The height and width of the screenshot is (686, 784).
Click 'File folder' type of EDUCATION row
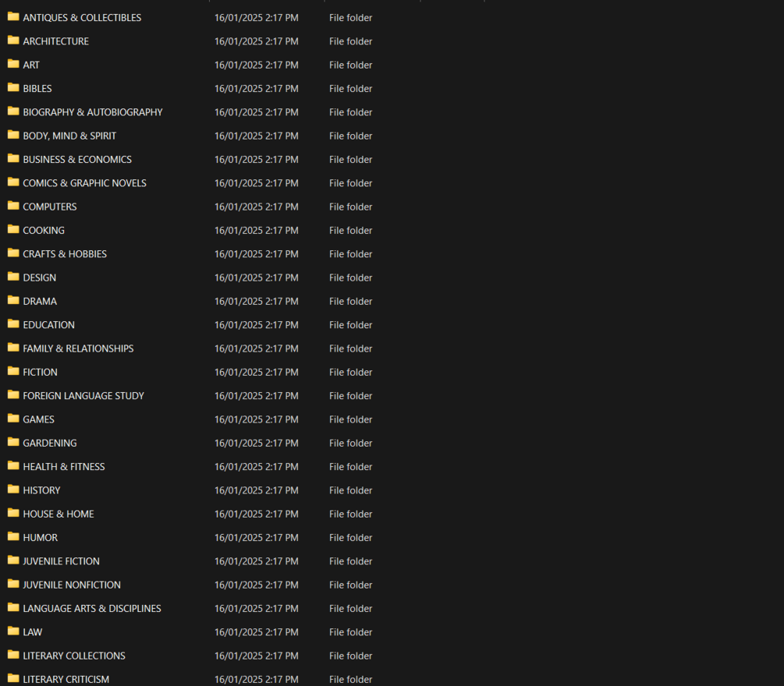350,325
